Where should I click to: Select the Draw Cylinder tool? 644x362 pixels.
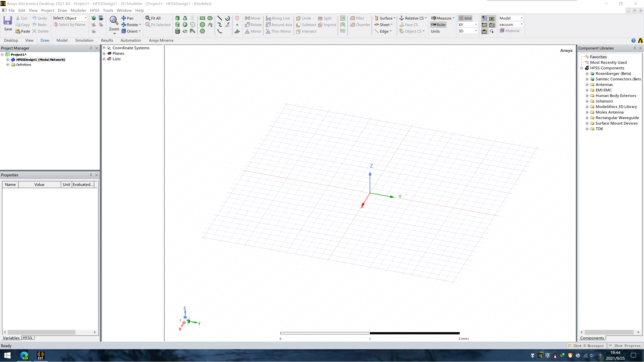tap(178, 25)
